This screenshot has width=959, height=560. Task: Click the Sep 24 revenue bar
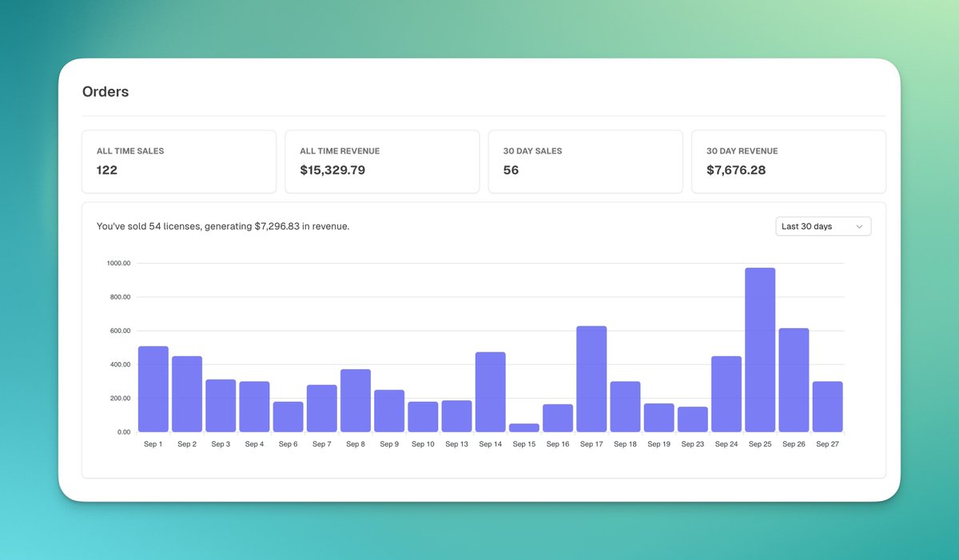coord(726,394)
